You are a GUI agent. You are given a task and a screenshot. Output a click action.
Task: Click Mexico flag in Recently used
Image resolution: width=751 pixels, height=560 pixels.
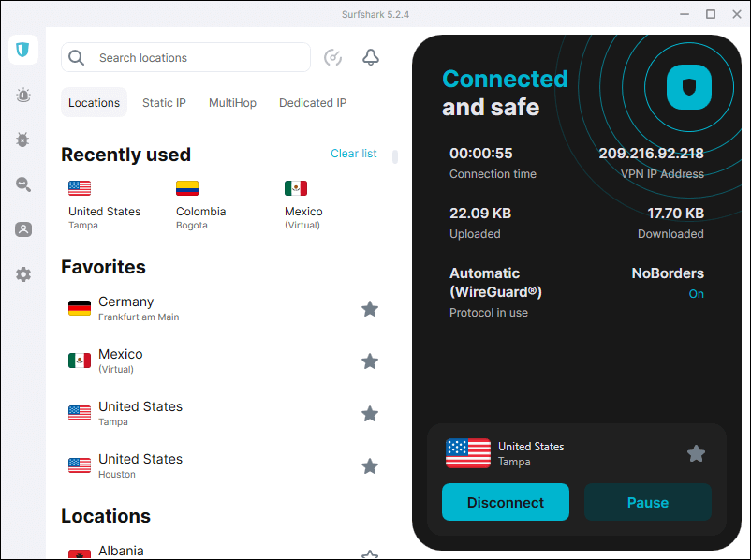[296, 188]
